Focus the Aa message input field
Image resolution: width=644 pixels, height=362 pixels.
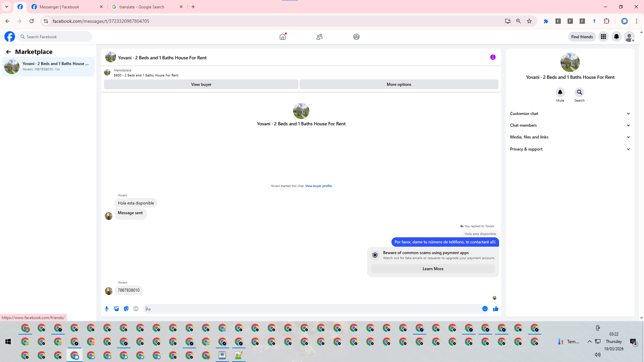point(312,309)
